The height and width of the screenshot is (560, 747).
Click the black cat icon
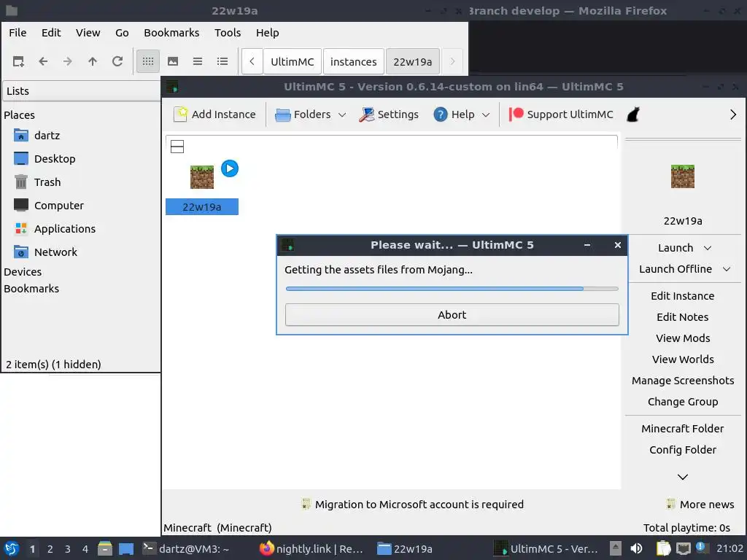pos(633,114)
